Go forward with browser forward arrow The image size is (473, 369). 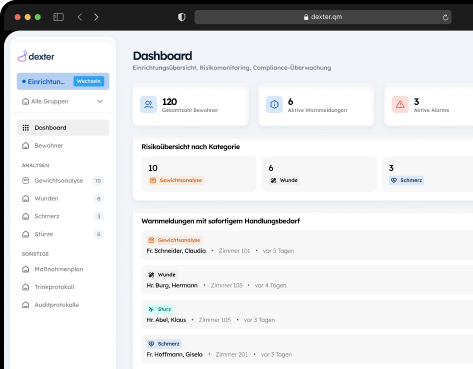(96, 17)
